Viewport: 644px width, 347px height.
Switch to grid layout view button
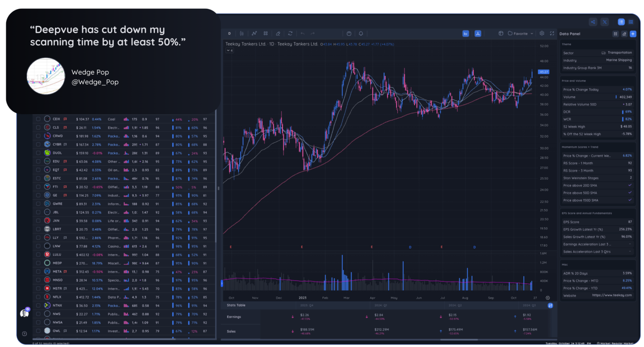[631, 22]
